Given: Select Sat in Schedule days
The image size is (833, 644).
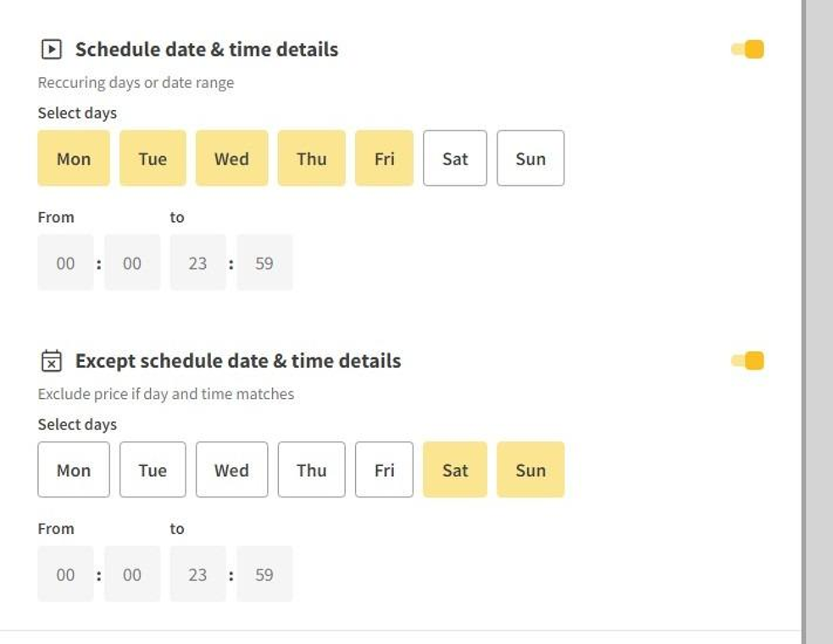Looking at the screenshot, I should pyautogui.click(x=455, y=158).
